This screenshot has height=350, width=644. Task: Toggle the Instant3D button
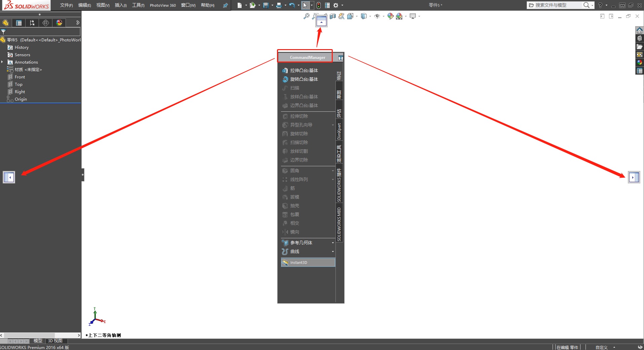pos(308,262)
